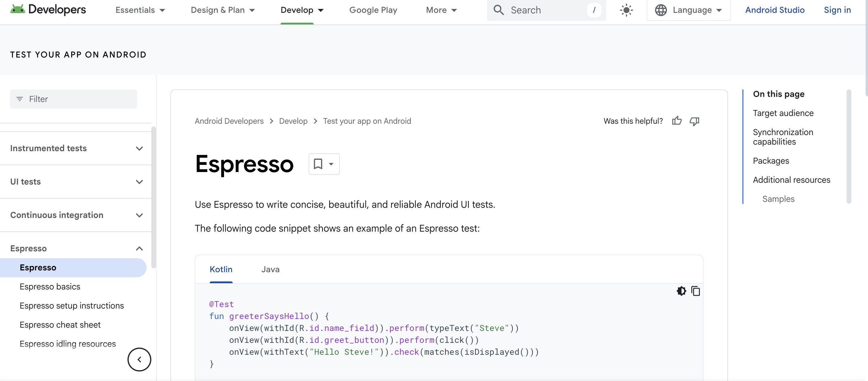Jump to Target audience section
This screenshot has width=868, height=381.
point(783,113)
